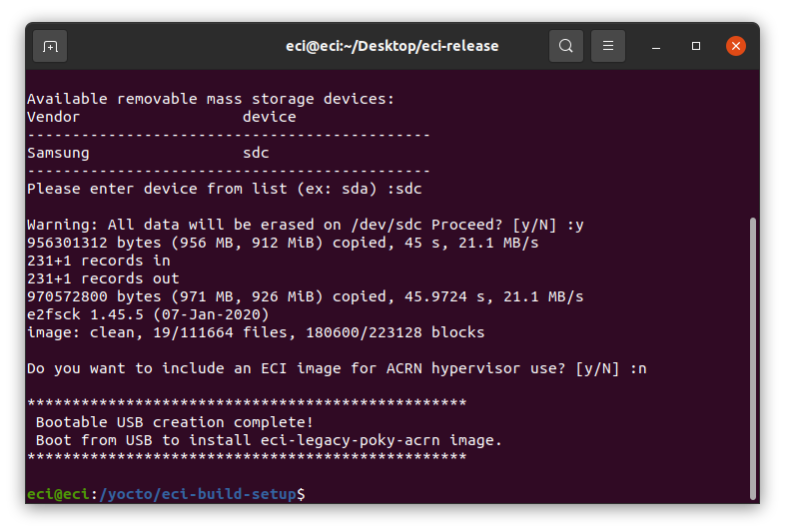Screen dimensions: 785x532
Task: Minimize the terminal window
Action: [x=656, y=46]
